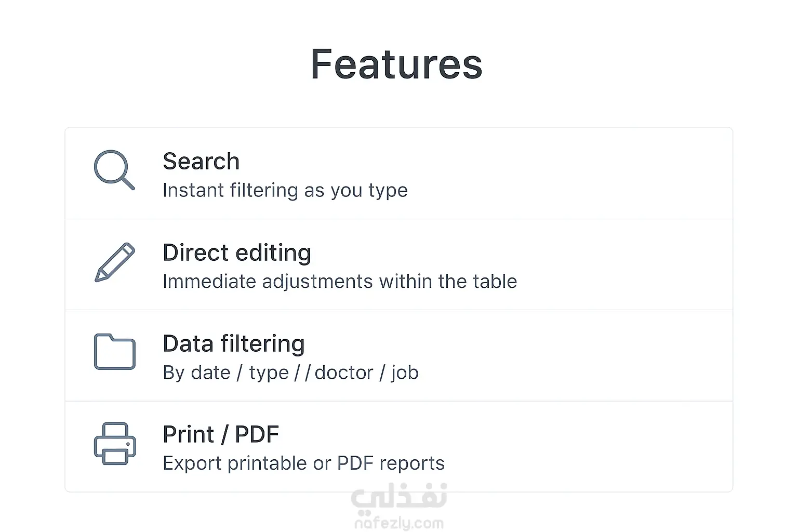Click the Features page title

pos(396,64)
